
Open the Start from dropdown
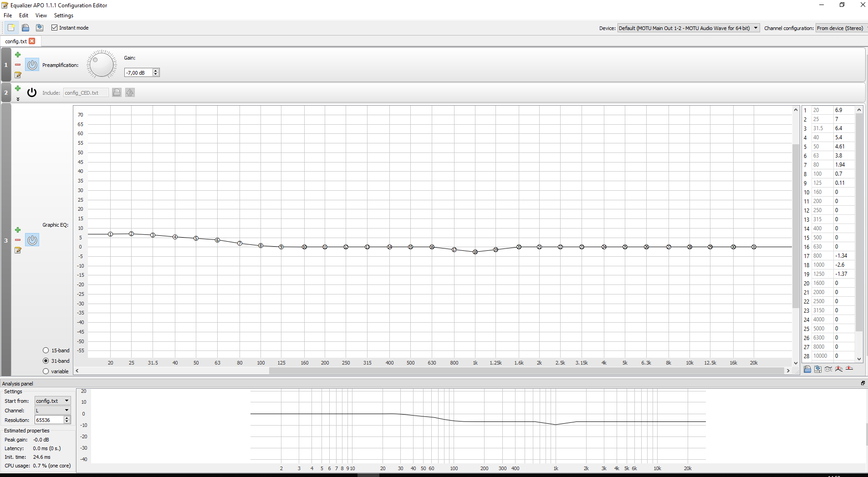53,401
